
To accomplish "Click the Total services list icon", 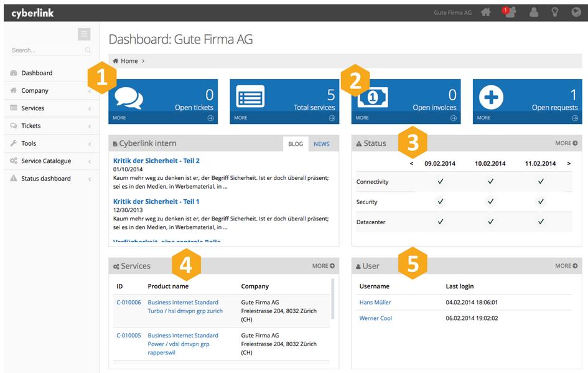I will [250, 97].
